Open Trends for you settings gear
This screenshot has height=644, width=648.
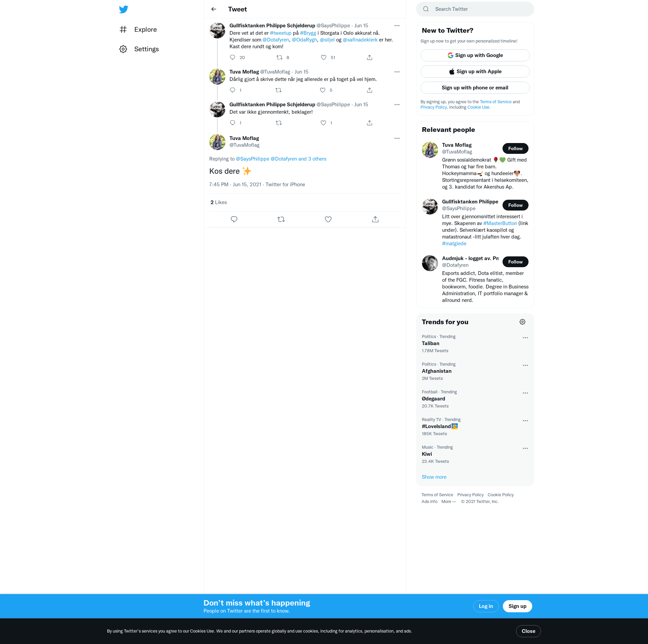point(522,322)
